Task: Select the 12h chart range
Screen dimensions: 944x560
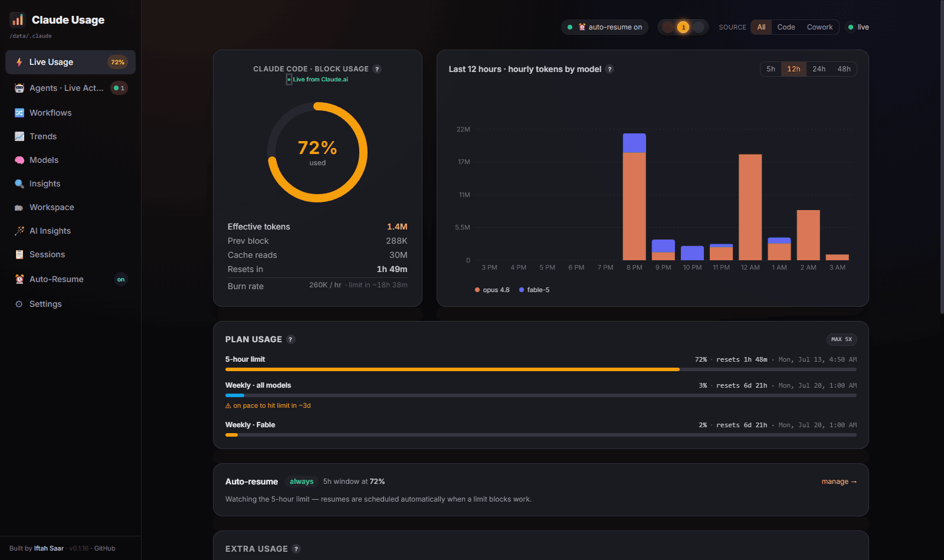Action: pos(794,69)
